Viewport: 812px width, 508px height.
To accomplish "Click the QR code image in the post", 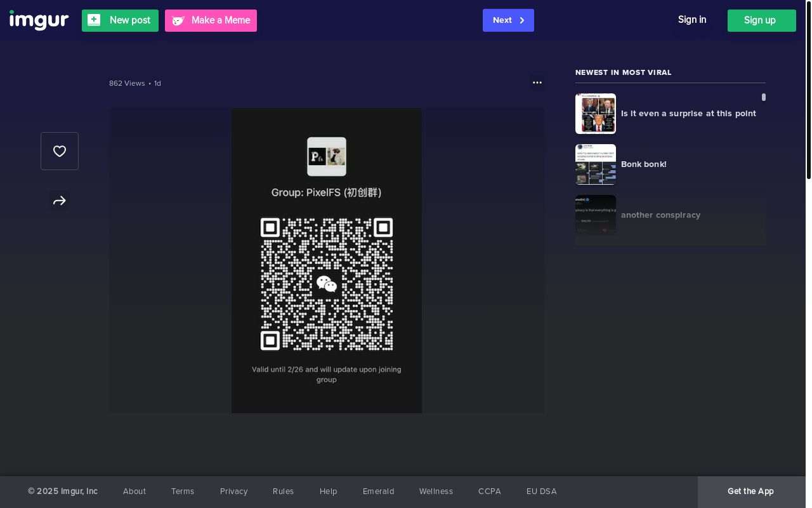I will 327,260.
